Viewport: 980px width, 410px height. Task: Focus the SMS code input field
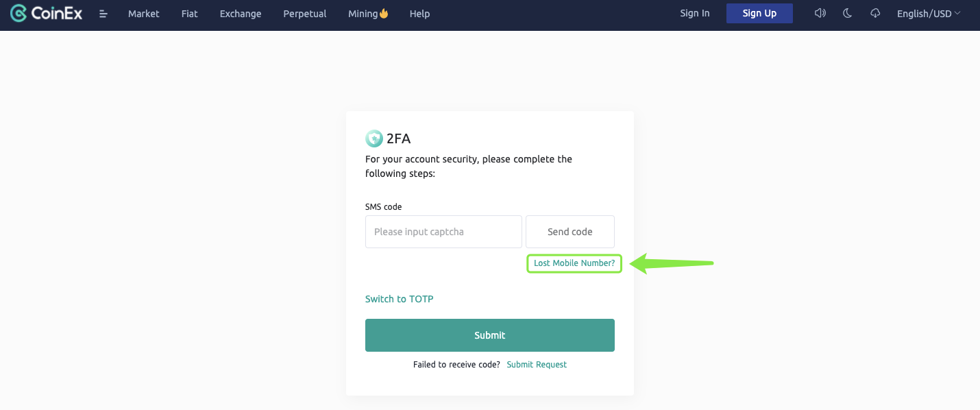click(443, 232)
